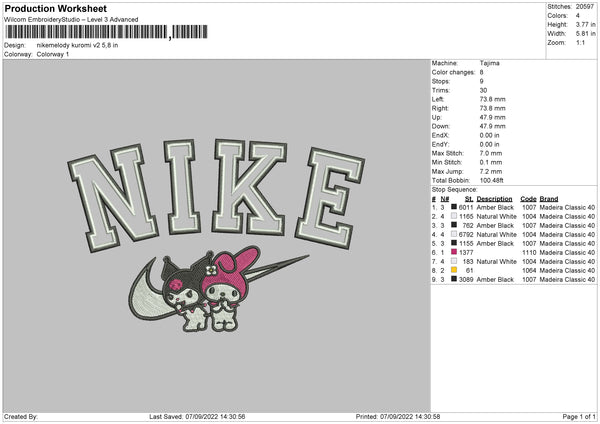Click the 'Left:' 73.8 mm value
The image size is (600, 424).
click(x=492, y=99)
